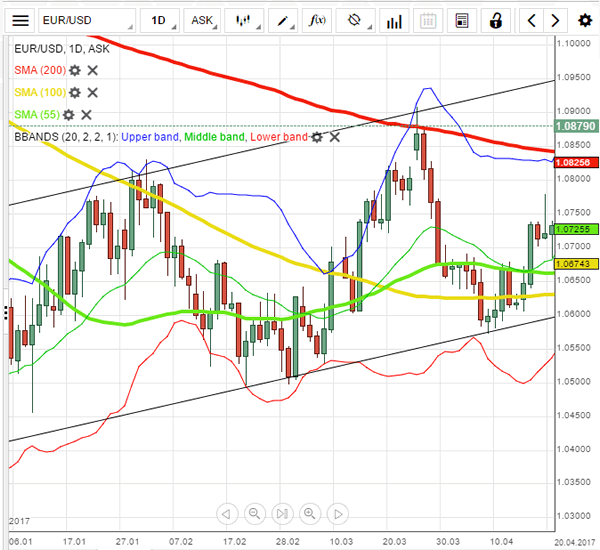
Task: Remove the SMA (55) indicator
Action: (x=86, y=115)
